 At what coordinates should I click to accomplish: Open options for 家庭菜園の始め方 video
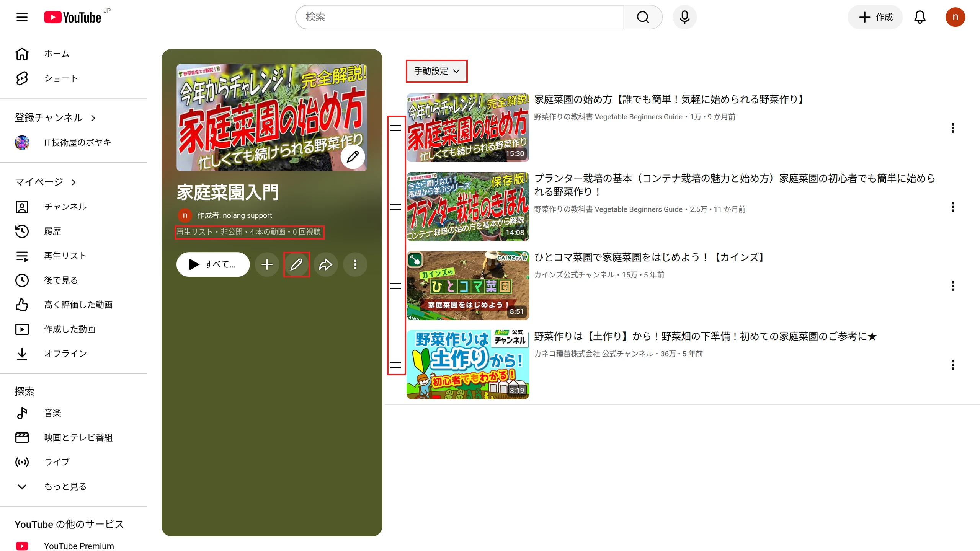(953, 128)
